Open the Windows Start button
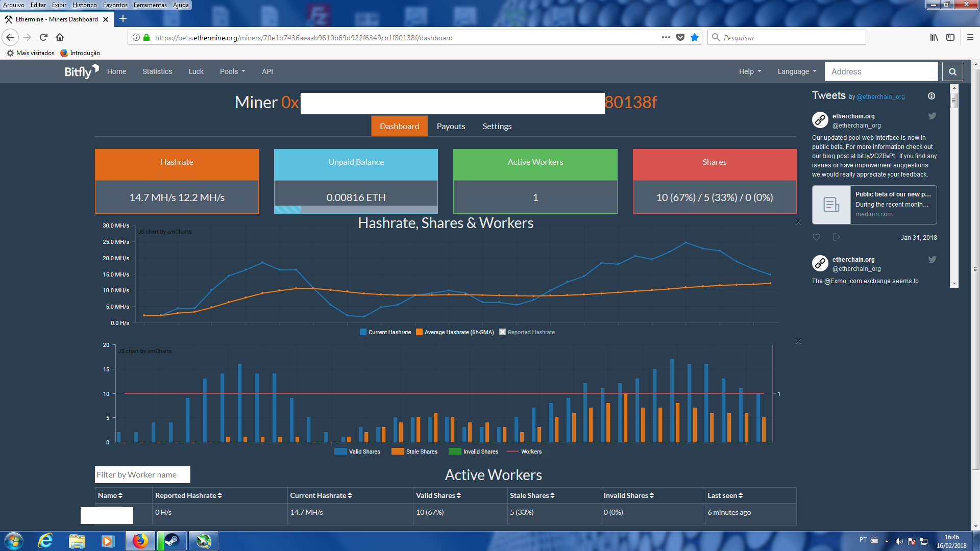This screenshot has height=551, width=980. coord(13,541)
